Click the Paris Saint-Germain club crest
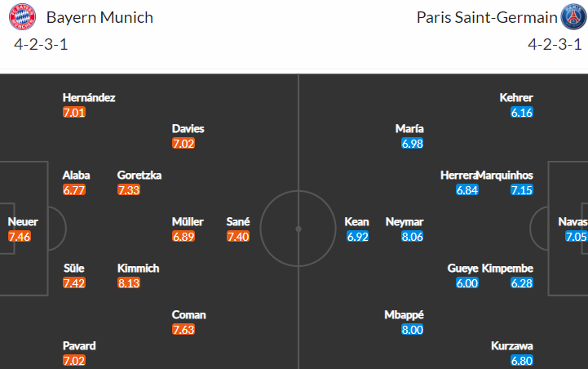Viewport: 588px width, 369px height. 574,17
